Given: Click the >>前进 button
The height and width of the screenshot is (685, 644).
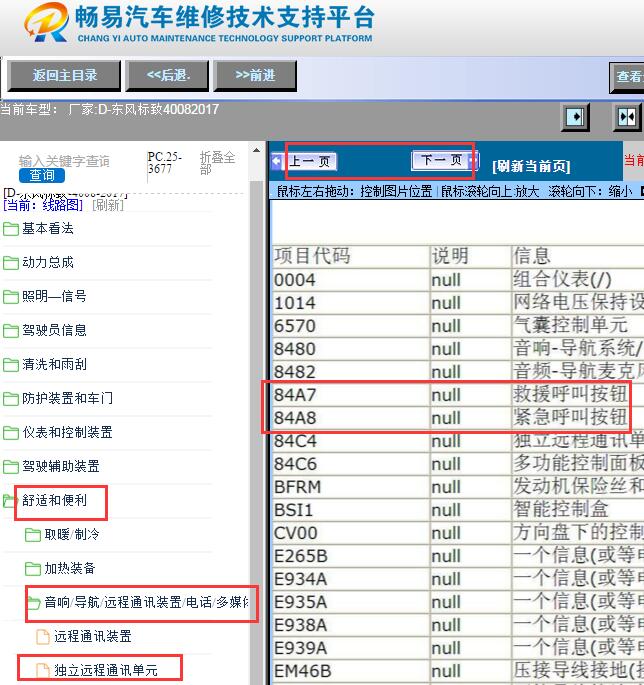Looking at the screenshot, I should click(255, 76).
